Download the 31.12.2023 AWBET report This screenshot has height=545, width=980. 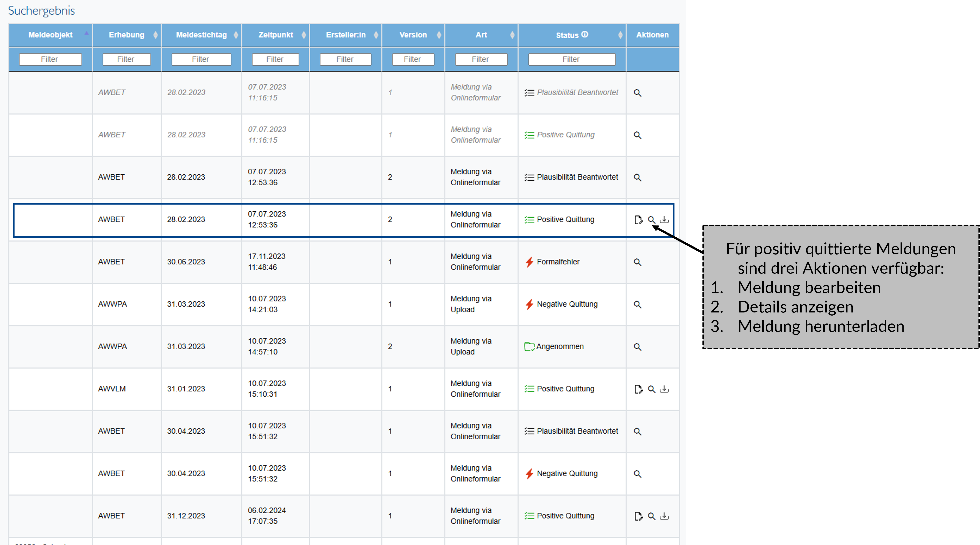point(664,516)
